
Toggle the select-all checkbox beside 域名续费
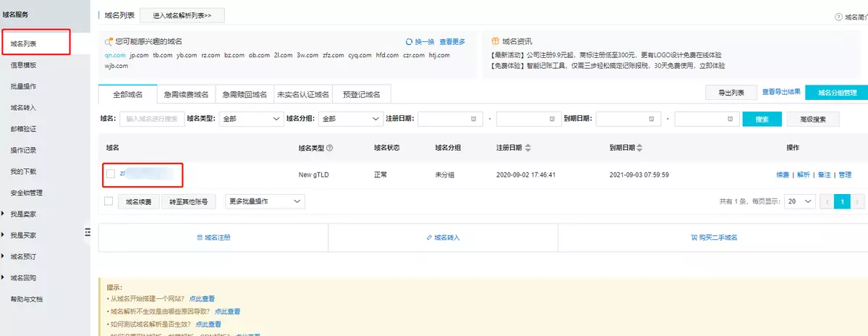(x=109, y=201)
